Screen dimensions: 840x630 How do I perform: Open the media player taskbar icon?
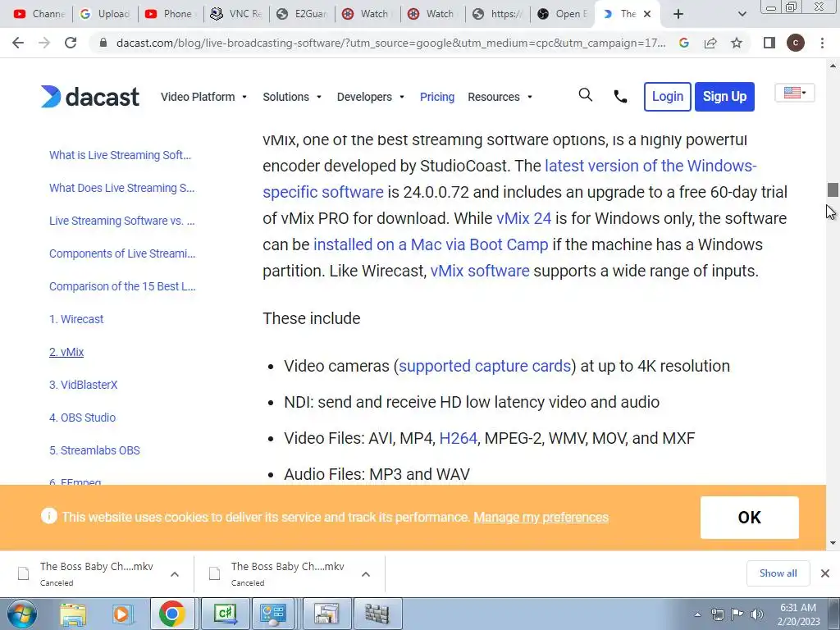(122, 614)
